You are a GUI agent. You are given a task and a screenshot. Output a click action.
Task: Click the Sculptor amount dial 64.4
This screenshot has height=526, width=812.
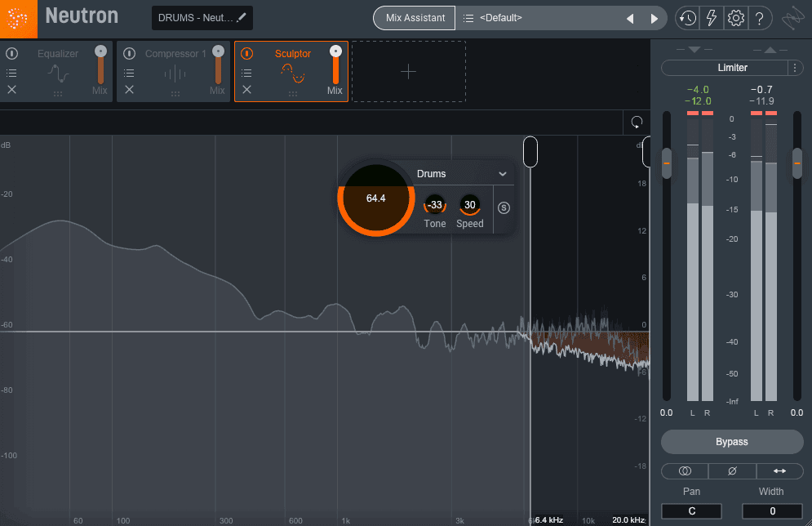click(376, 198)
